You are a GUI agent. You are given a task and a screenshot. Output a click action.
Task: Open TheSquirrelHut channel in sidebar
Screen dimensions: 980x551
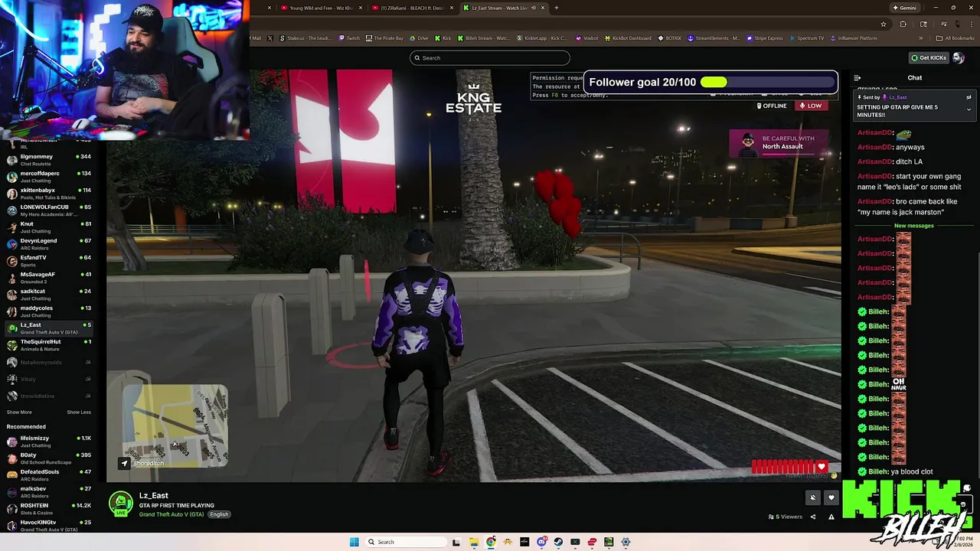[50, 345]
